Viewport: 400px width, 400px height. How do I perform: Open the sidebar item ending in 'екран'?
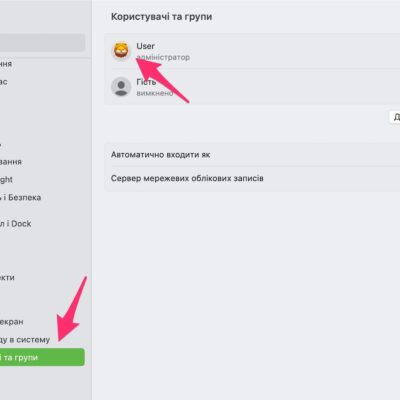click(x=12, y=322)
